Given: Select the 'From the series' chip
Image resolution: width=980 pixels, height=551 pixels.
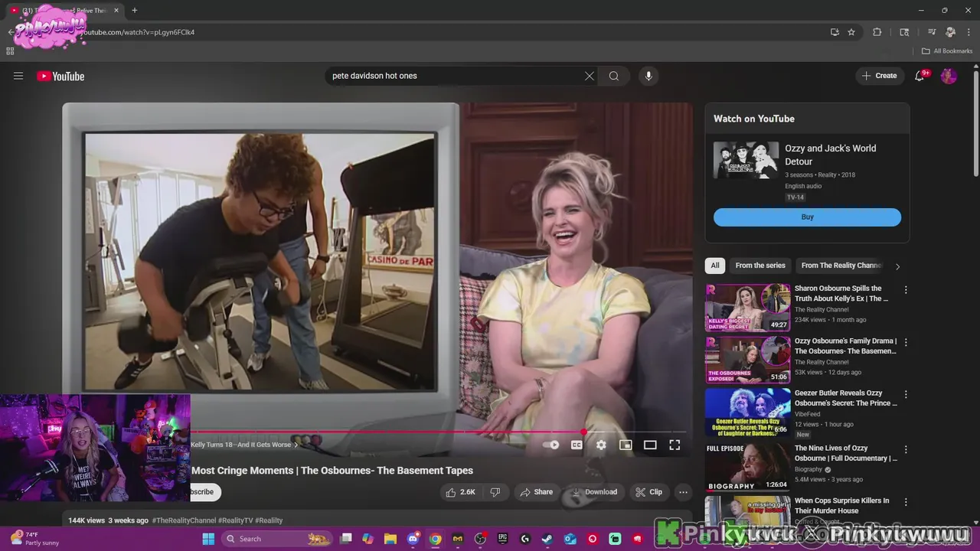Looking at the screenshot, I should (x=760, y=266).
